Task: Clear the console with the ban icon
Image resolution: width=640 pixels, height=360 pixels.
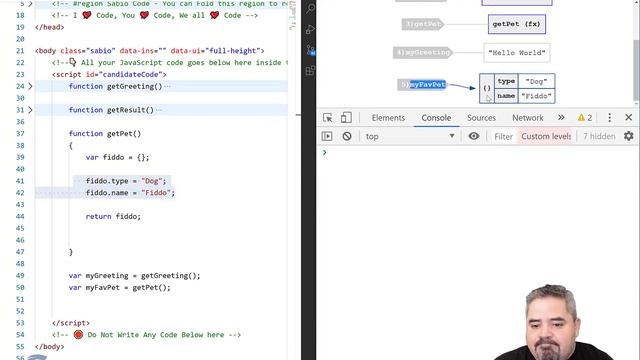Action: [347, 136]
